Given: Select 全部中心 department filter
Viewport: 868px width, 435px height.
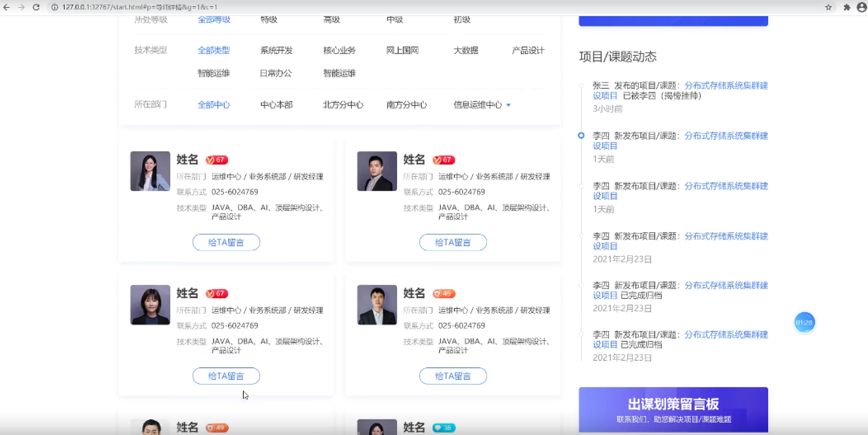Looking at the screenshot, I should [214, 105].
